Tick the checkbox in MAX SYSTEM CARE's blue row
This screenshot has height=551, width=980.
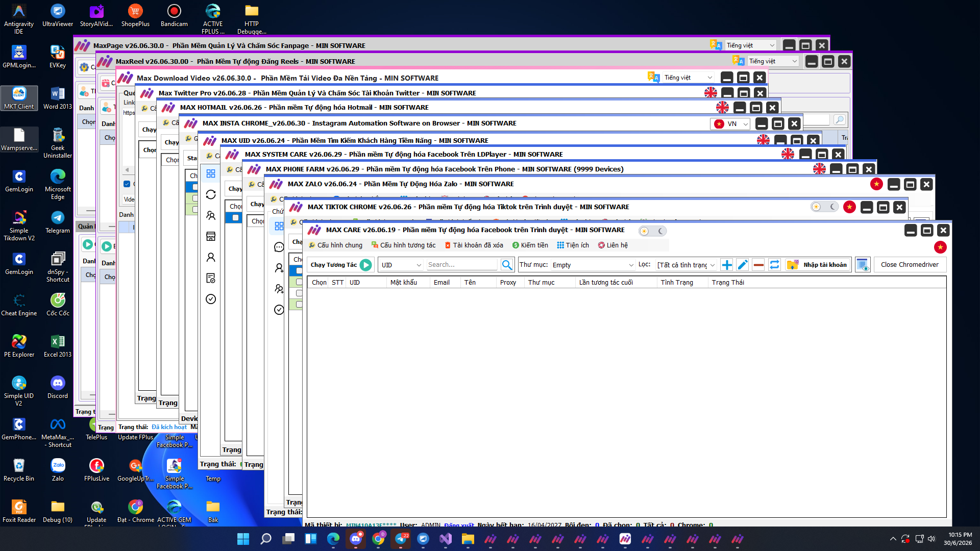pos(235,218)
